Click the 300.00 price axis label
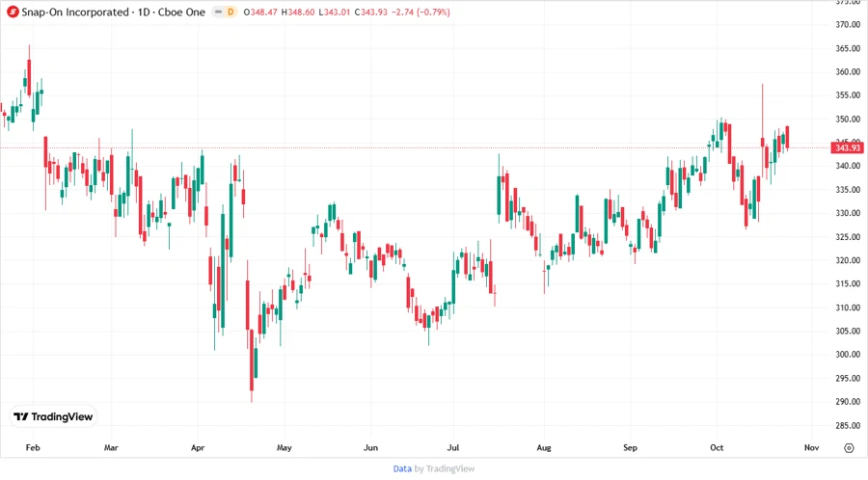This screenshot has height=480, width=868. click(848, 355)
